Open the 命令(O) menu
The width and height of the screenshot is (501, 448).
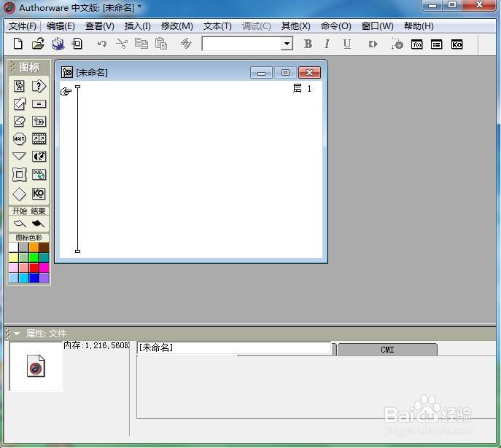[x=335, y=25]
